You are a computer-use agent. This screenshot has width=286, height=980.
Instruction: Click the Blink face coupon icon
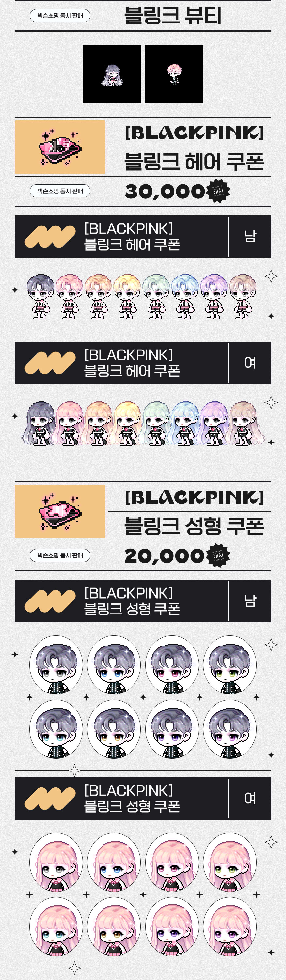60,511
